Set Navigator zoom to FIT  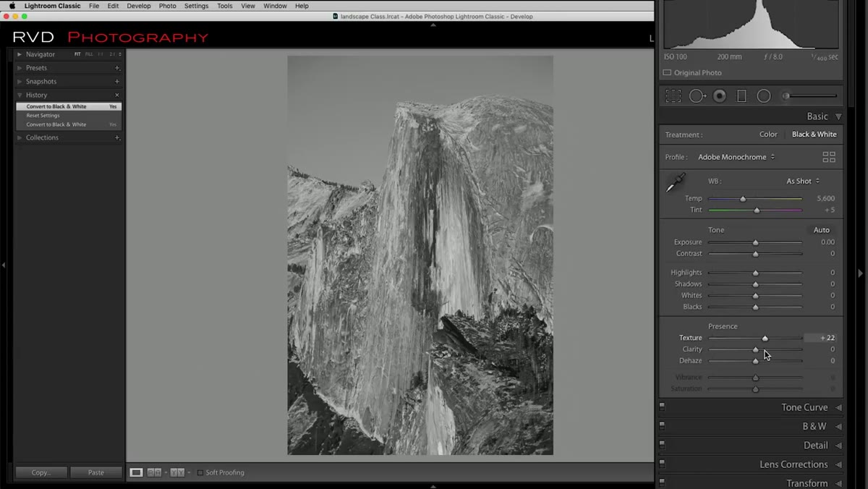point(77,54)
